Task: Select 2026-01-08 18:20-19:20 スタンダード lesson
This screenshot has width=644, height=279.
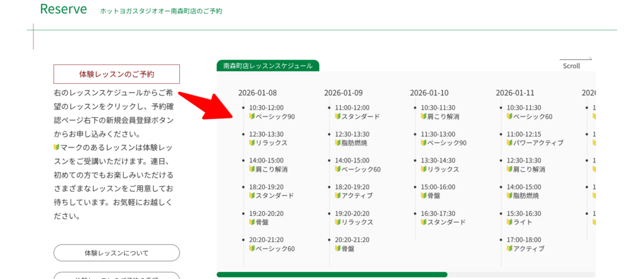Action: [270, 191]
